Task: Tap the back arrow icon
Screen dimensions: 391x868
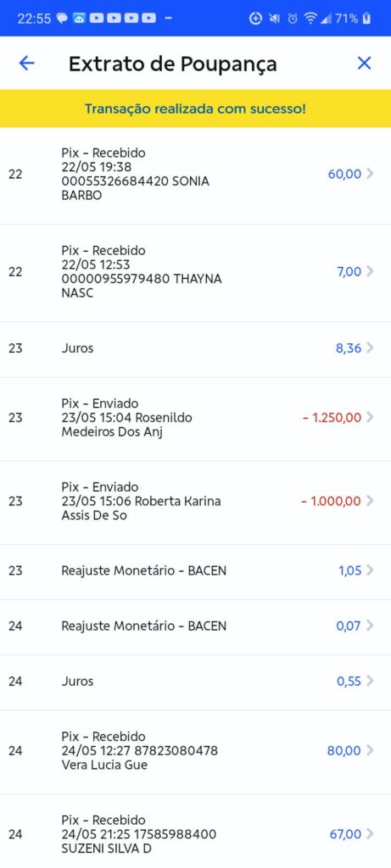Action: pos(26,63)
